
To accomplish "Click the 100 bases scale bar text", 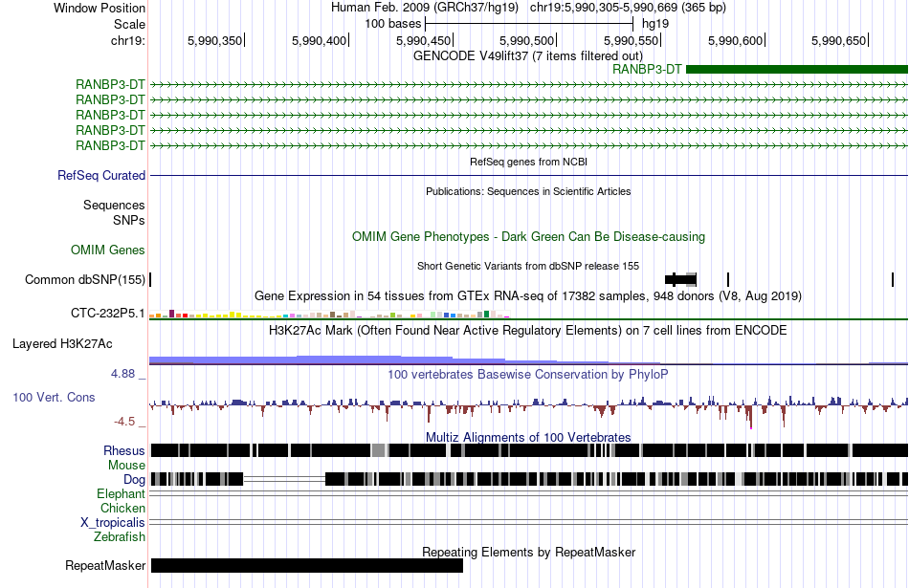I will coord(392,24).
